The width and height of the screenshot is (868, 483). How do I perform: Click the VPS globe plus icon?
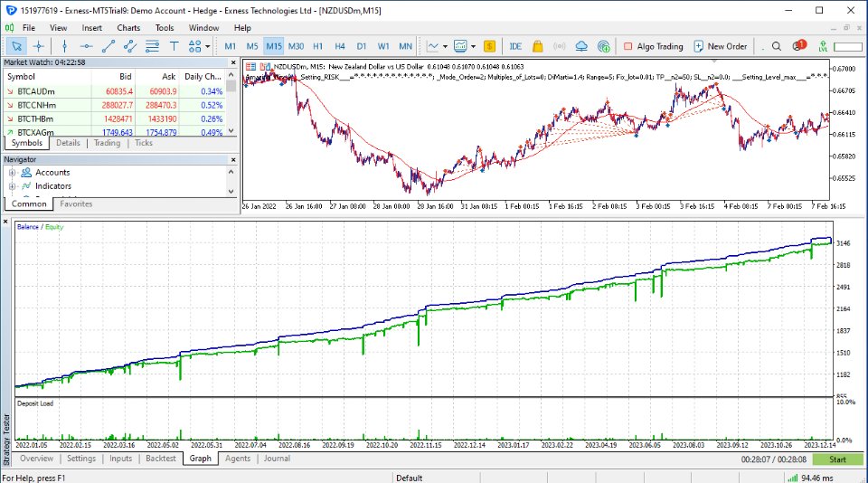point(603,46)
